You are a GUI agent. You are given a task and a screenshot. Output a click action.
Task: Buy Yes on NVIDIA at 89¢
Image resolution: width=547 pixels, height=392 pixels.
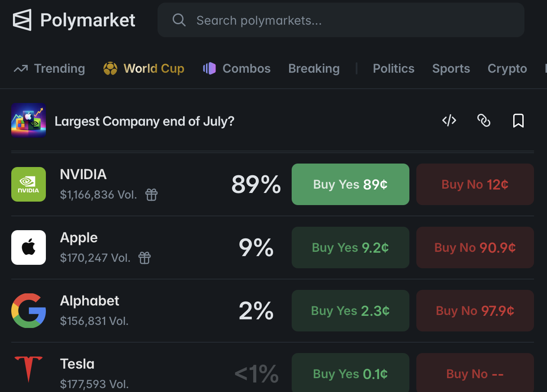[x=351, y=184]
